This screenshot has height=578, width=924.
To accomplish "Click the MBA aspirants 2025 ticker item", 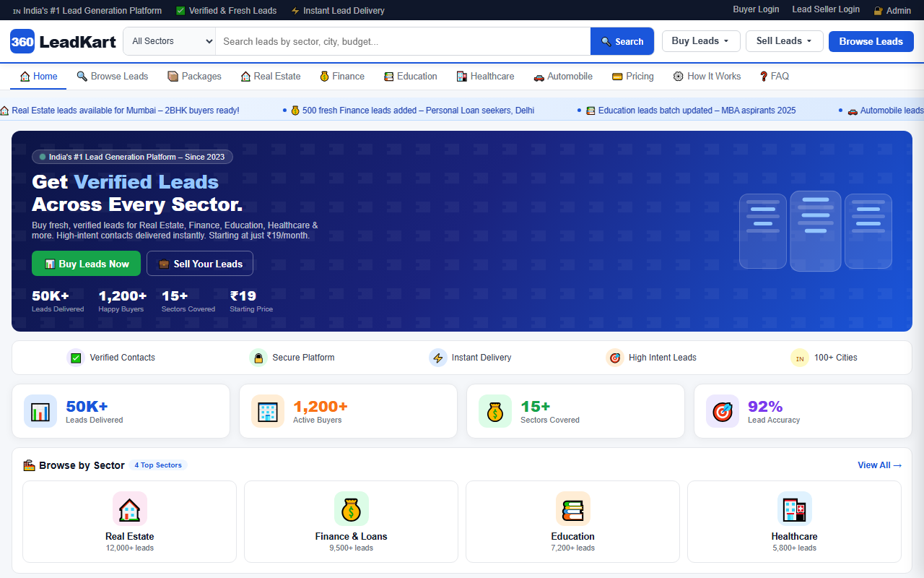I will click(687, 111).
